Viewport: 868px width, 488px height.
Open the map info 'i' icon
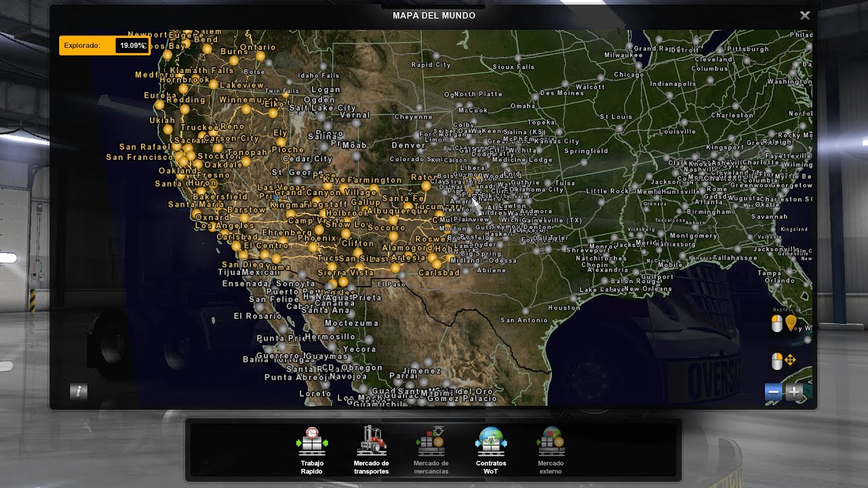78,391
